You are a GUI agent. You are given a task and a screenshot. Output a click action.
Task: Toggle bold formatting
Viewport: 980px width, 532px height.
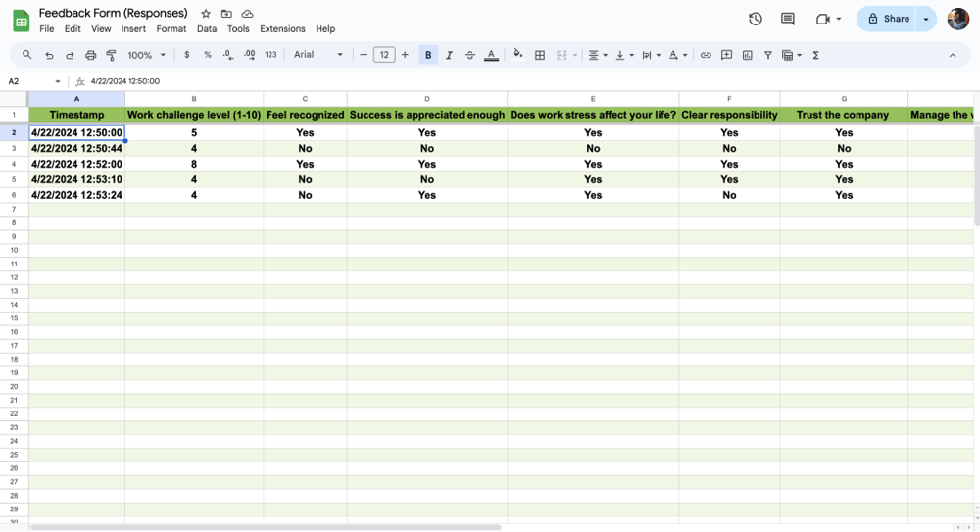[428, 56]
